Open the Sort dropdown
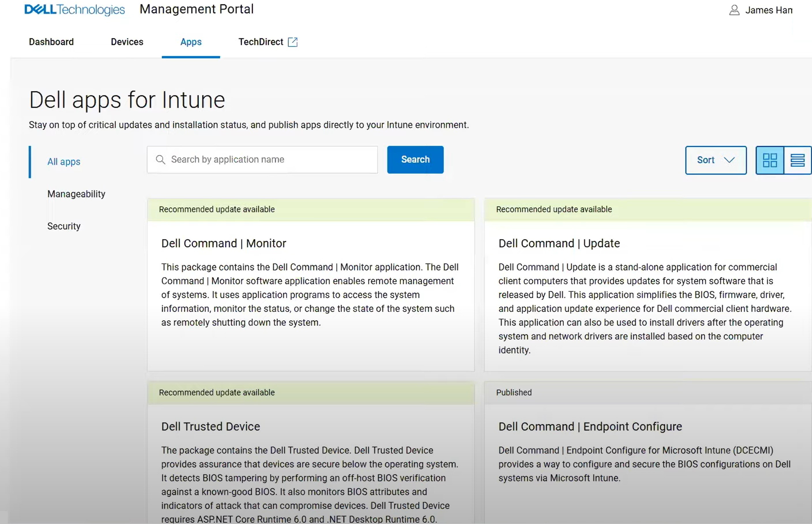This screenshot has height=524, width=812. [x=715, y=160]
